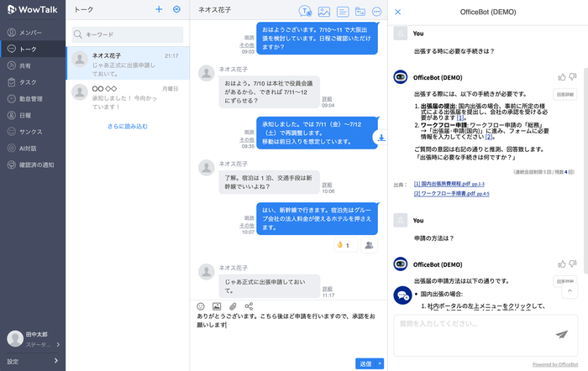Thumbs down the second OfficeBot answer
The width and height of the screenshot is (588, 371).
(x=573, y=264)
